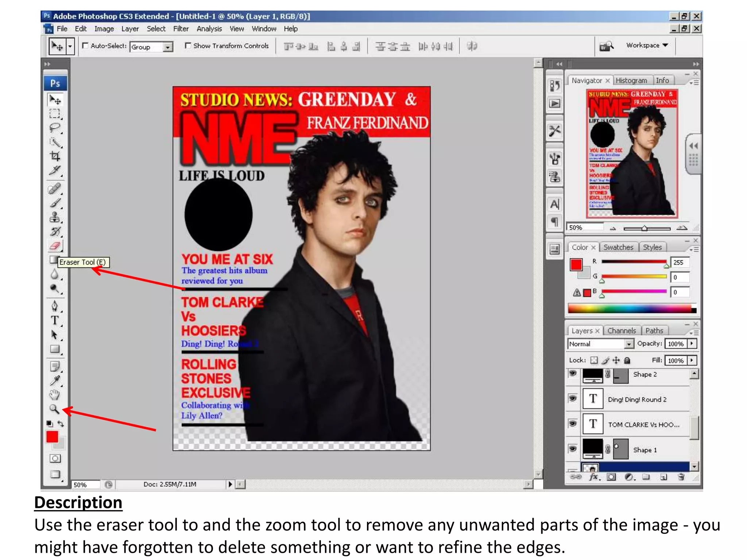This screenshot has width=747, height=560.
Task: Select the History Brush tool
Action: click(55, 232)
